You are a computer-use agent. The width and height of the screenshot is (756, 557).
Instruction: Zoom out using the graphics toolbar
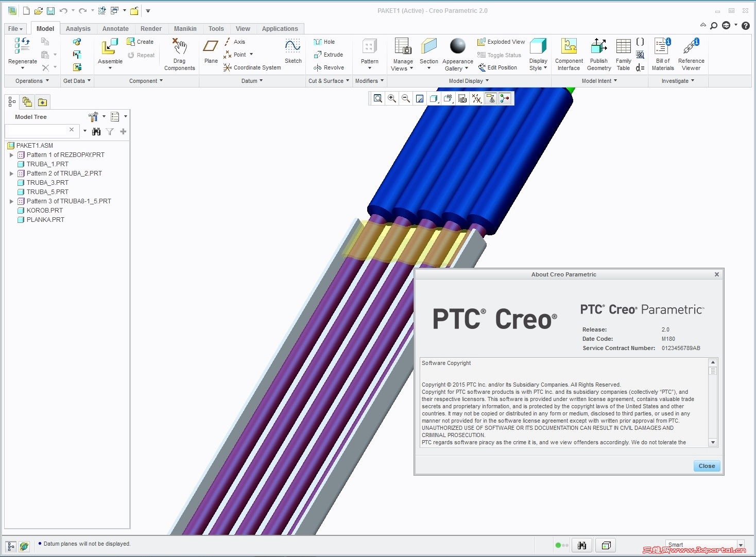[x=406, y=98]
